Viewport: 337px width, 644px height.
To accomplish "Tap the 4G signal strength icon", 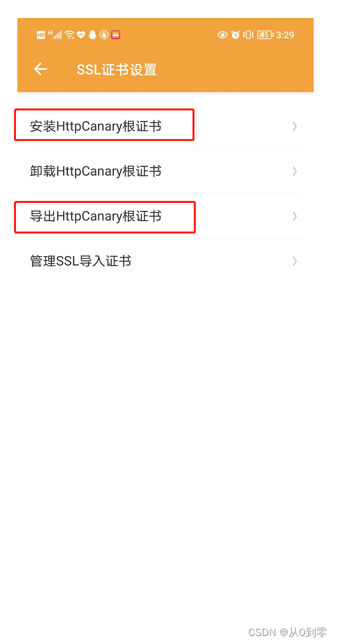I will (55, 35).
